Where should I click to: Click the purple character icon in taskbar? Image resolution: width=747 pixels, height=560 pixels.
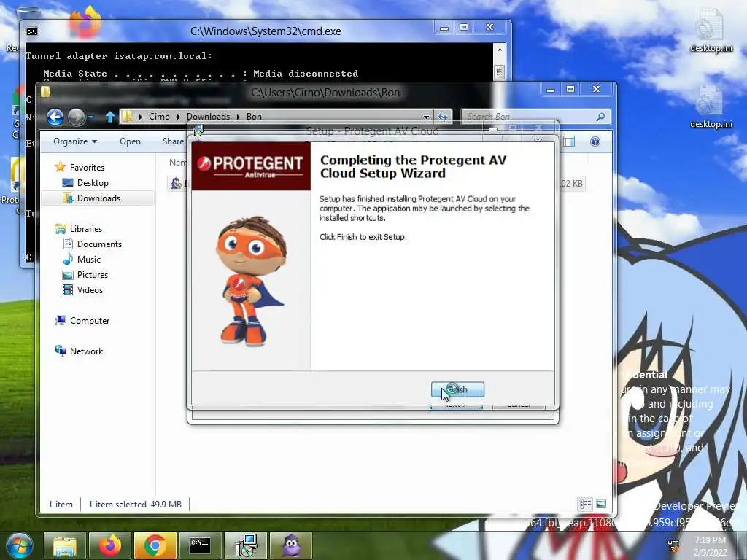(290, 545)
